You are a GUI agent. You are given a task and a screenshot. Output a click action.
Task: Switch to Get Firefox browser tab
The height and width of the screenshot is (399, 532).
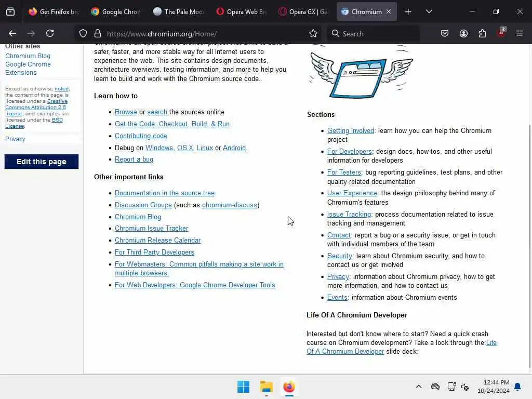tap(54, 11)
